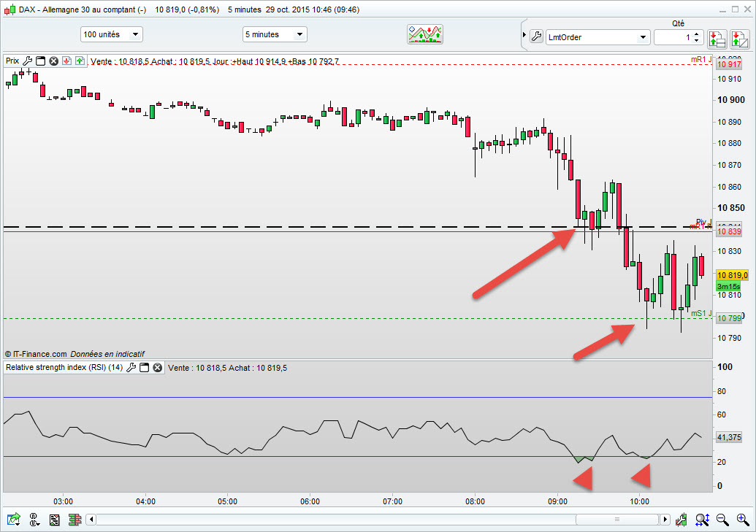Click the 10 900 price axis label
Screen dimensions: 756x532
point(731,100)
